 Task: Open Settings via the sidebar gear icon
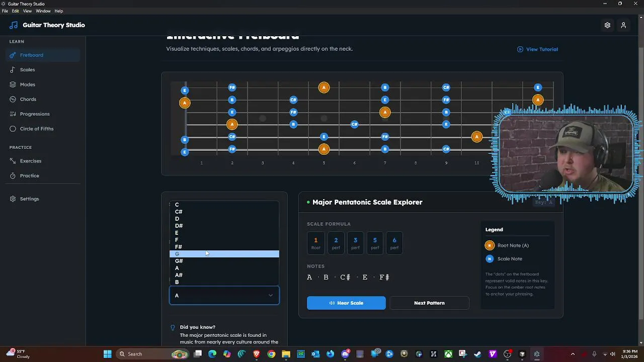click(x=13, y=199)
